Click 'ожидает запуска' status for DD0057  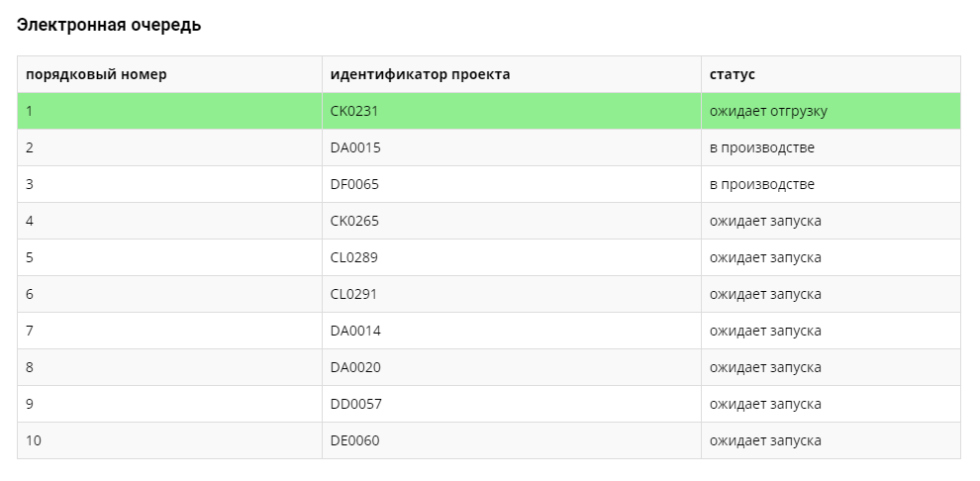pyautogui.click(x=765, y=404)
